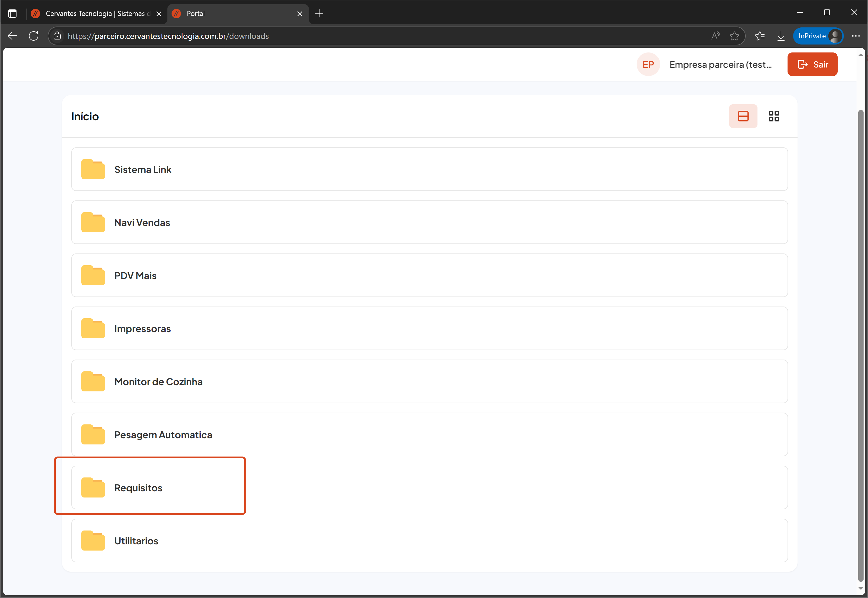Open a new browser tab
868x598 pixels.
click(x=319, y=14)
